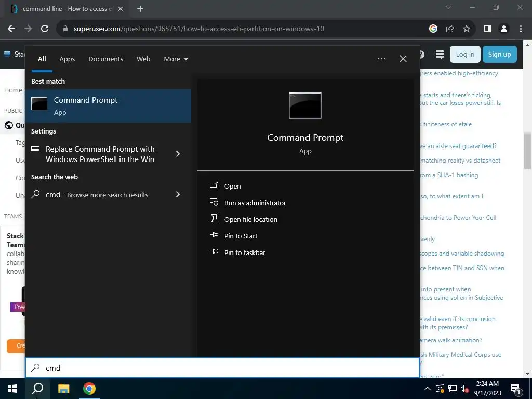The image size is (532, 399).
Task: Click the Open action icon
Action: [x=214, y=185]
